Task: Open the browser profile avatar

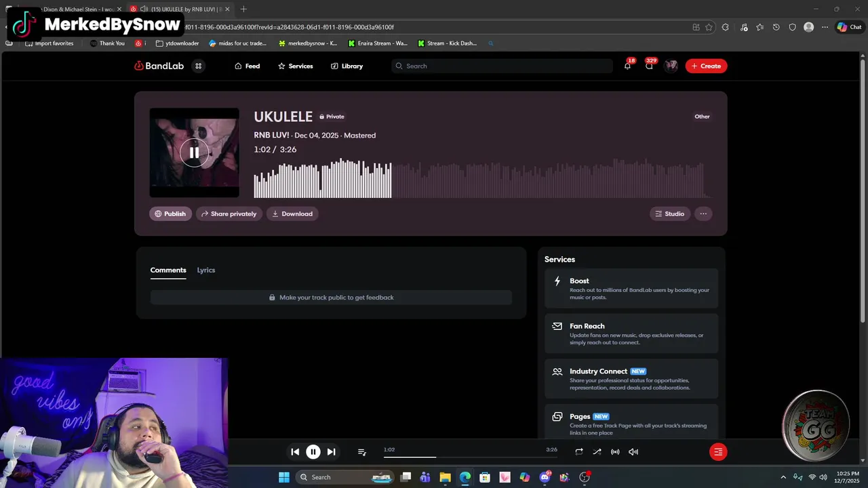Action: (808, 27)
